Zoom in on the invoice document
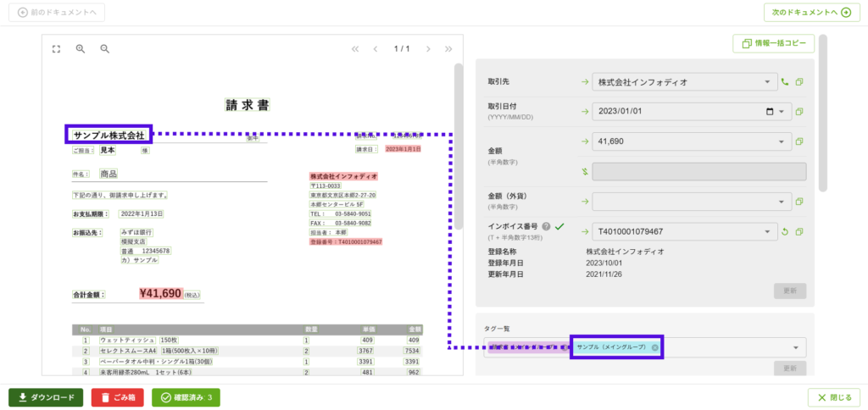This screenshot has width=868, height=410. (x=81, y=49)
